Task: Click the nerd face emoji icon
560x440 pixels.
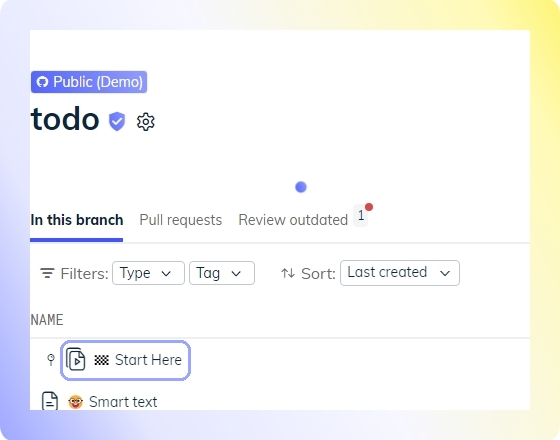Action: coord(75,402)
